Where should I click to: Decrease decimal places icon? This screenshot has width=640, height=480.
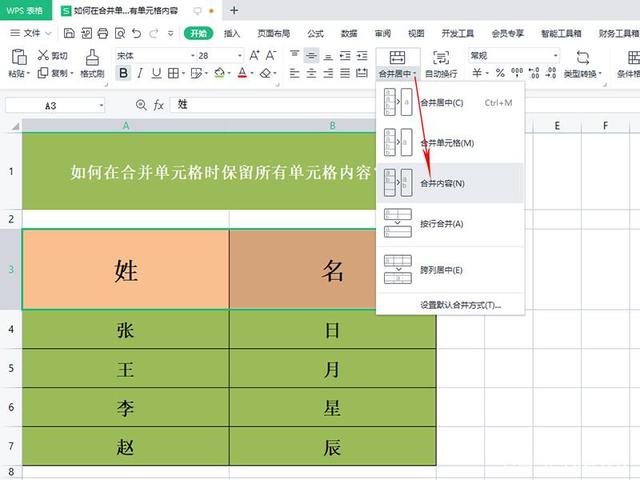click(551, 73)
